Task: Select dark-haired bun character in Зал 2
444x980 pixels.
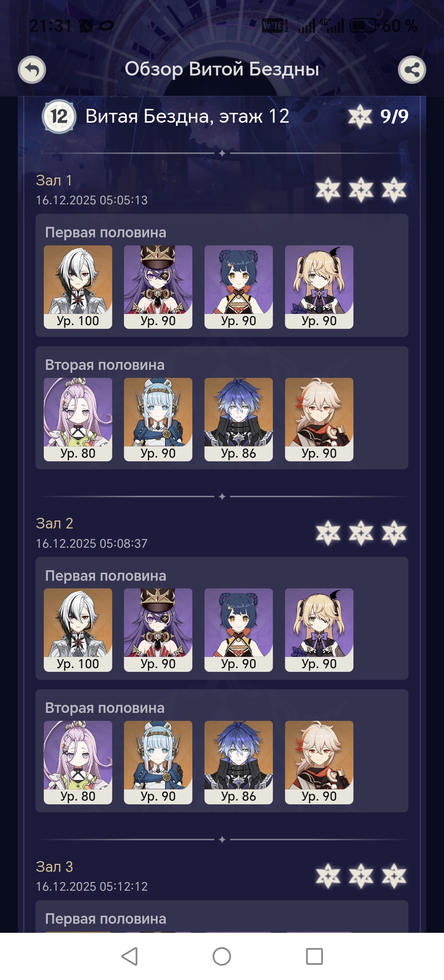Action: (x=239, y=630)
